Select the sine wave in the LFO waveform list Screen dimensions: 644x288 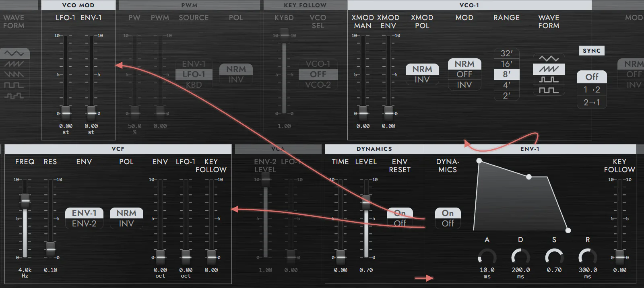[14, 53]
